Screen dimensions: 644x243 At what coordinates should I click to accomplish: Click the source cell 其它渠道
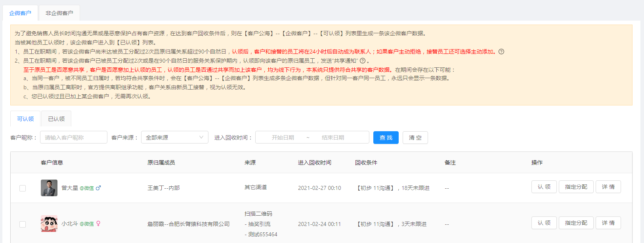256,187
